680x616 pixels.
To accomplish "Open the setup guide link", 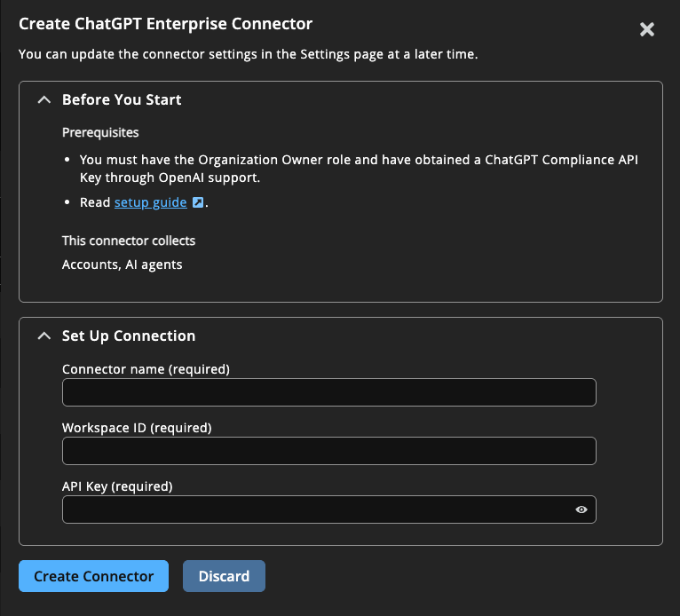I will [150, 202].
